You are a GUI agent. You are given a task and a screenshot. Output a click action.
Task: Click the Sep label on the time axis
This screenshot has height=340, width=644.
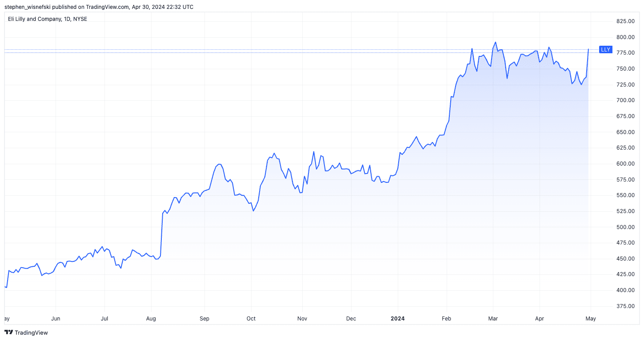pyautogui.click(x=204, y=319)
